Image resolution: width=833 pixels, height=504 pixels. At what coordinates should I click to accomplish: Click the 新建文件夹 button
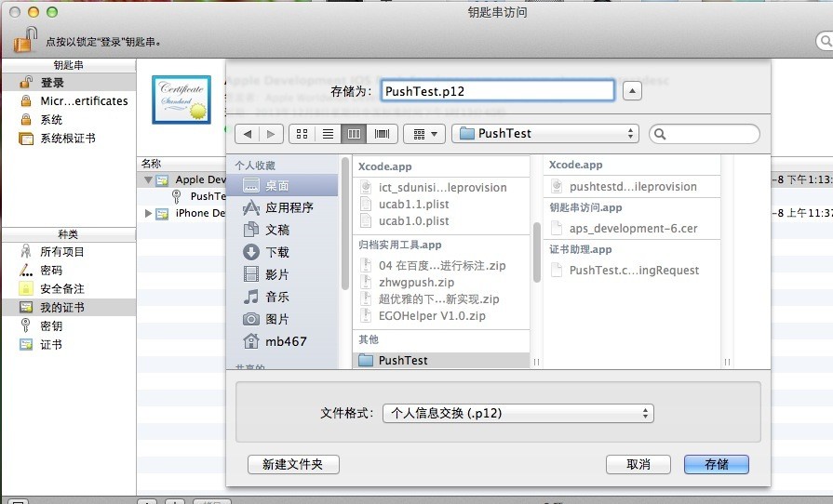(x=293, y=464)
